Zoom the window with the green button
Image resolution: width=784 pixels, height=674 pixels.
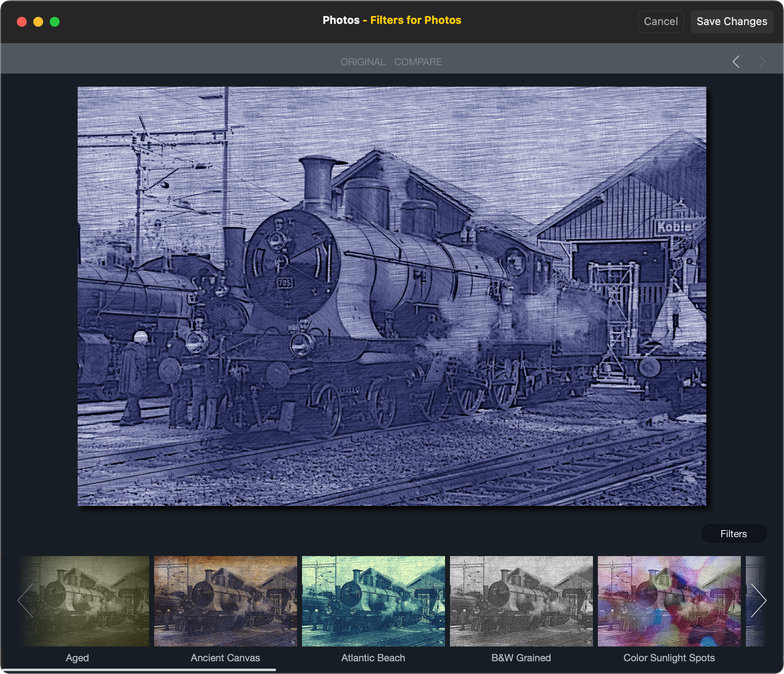point(55,22)
